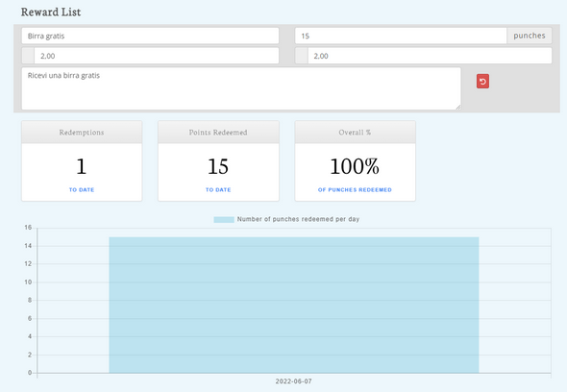This screenshot has height=392, width=567.
Task: Click the 'Reward List' heading
Action: click(51, 12)
